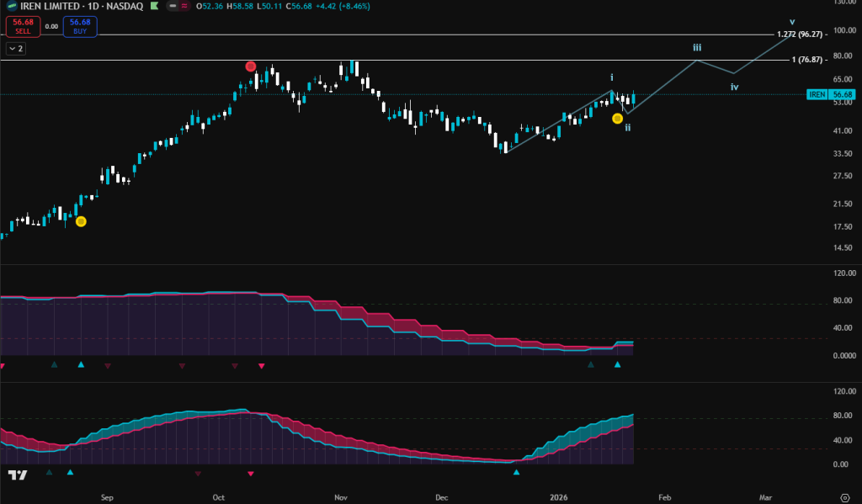Toggle the pill switch next to green flag

point(173,6)
